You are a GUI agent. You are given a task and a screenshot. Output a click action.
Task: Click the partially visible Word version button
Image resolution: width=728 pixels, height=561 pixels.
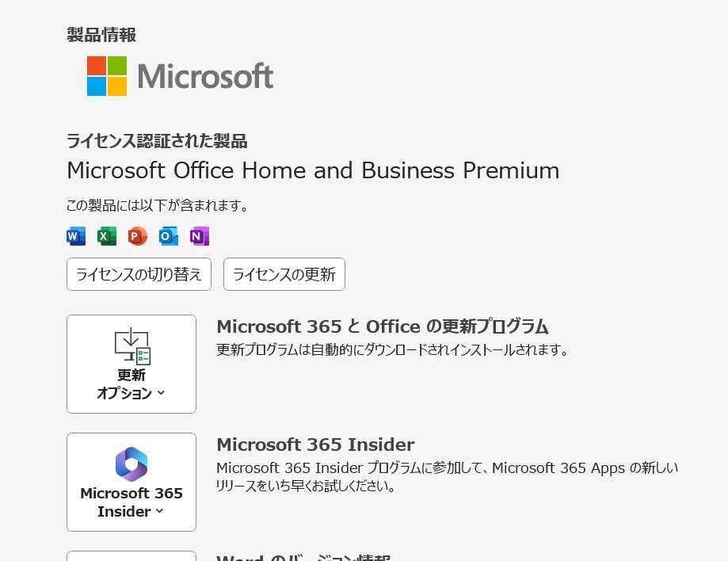[x=131, y=556]
